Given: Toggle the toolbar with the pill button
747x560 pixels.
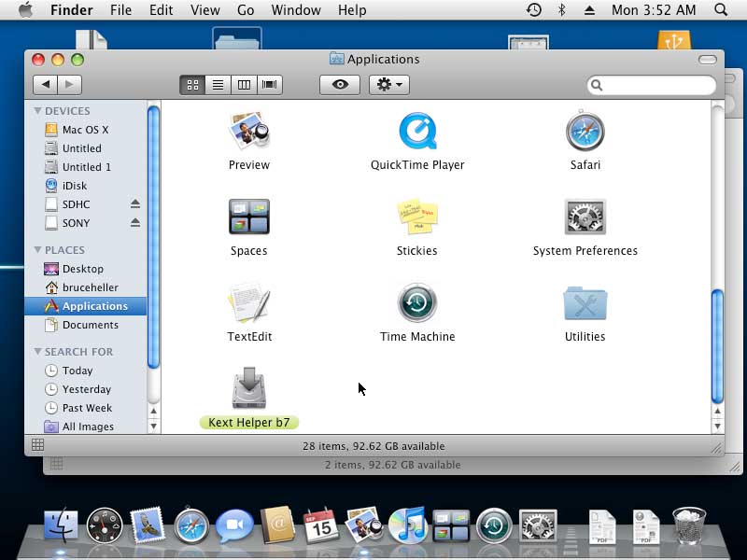Looking at the screenshot, I should pos(708,60).
